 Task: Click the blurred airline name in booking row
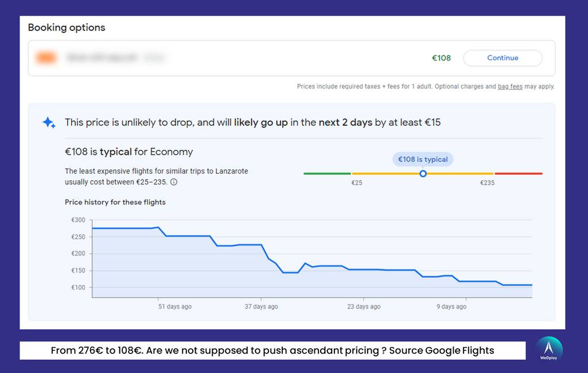click(101, 58)
